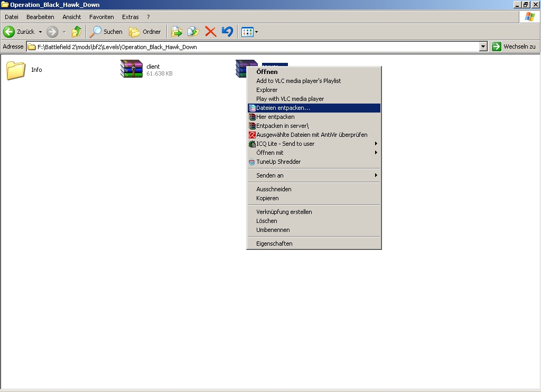Click the grayed forward arrow button

(52, 32)
